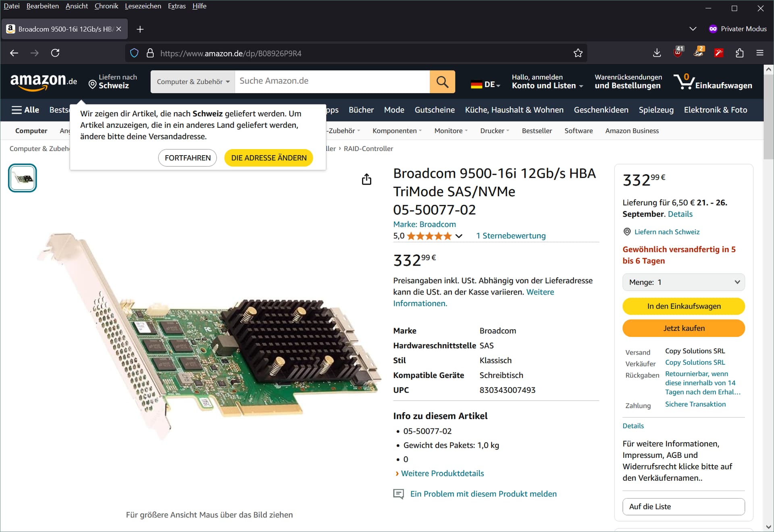The height and width of the screenshot is (532, 774).
Task: Open the DE language selector dropdown
Action: click(x=486, y=85)
